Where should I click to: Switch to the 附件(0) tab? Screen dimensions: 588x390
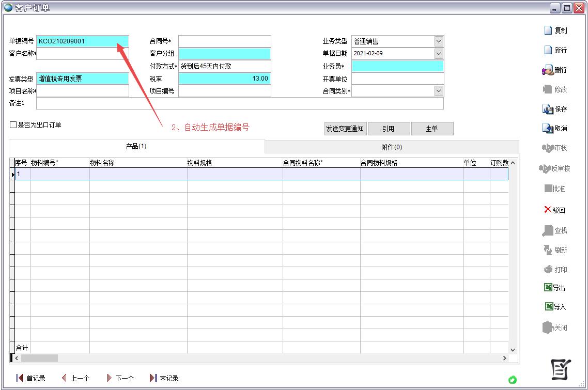pos(391,147)
